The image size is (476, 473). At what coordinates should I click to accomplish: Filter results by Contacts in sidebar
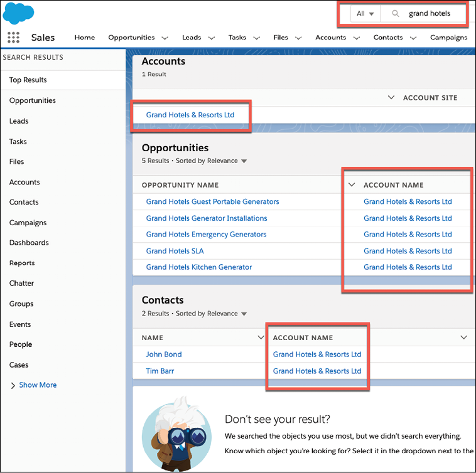(24, 202)
